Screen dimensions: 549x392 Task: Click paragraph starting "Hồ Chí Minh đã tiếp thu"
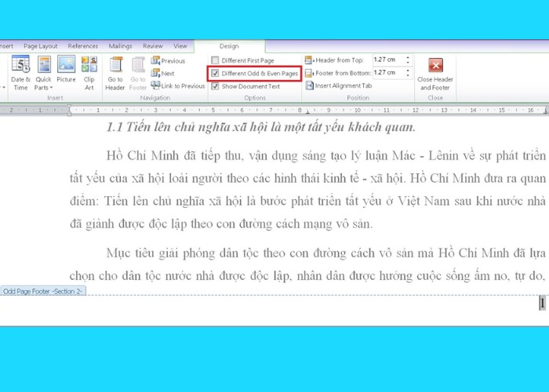click(308, 190)
